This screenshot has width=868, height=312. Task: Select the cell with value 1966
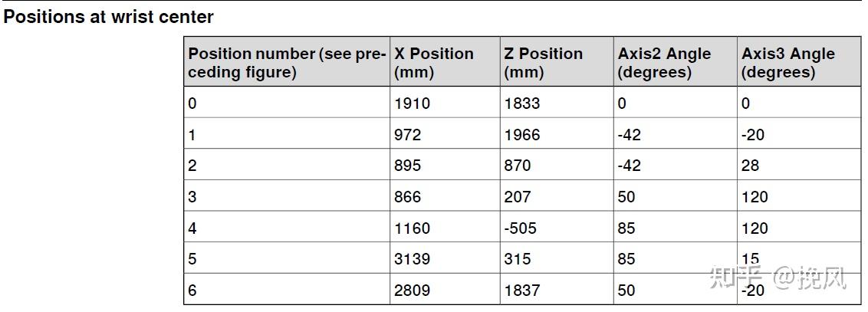[x=523, y=135]
